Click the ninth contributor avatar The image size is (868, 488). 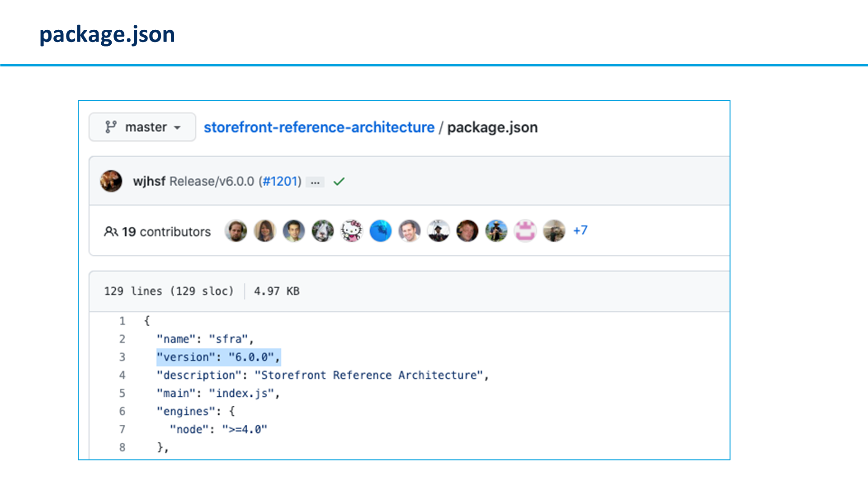point(467,231)
